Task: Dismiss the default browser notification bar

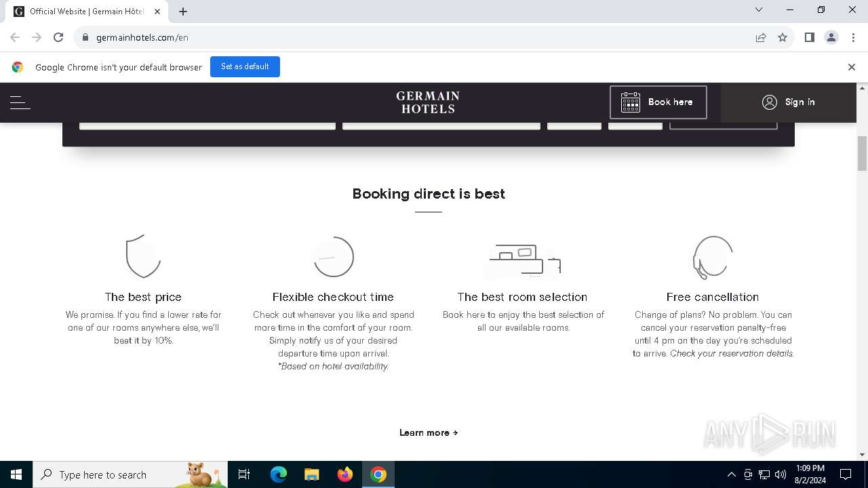Action: tap(852, 67)
